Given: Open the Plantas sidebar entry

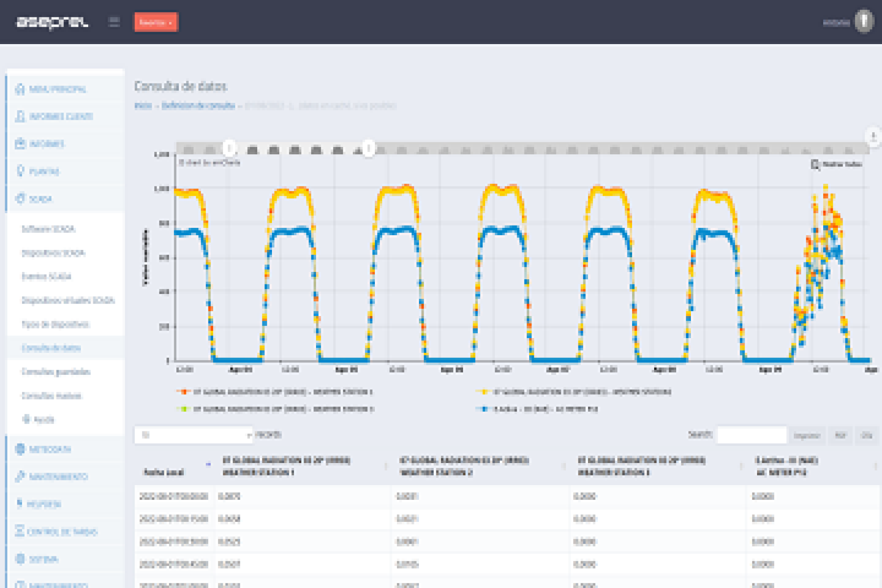Looking at the screenshot, I should pos(44,171).
